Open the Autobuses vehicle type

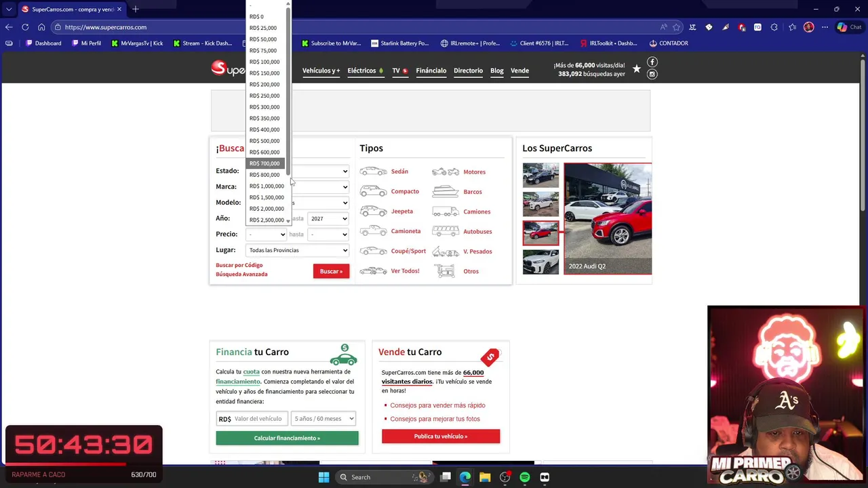coord(477,231)
